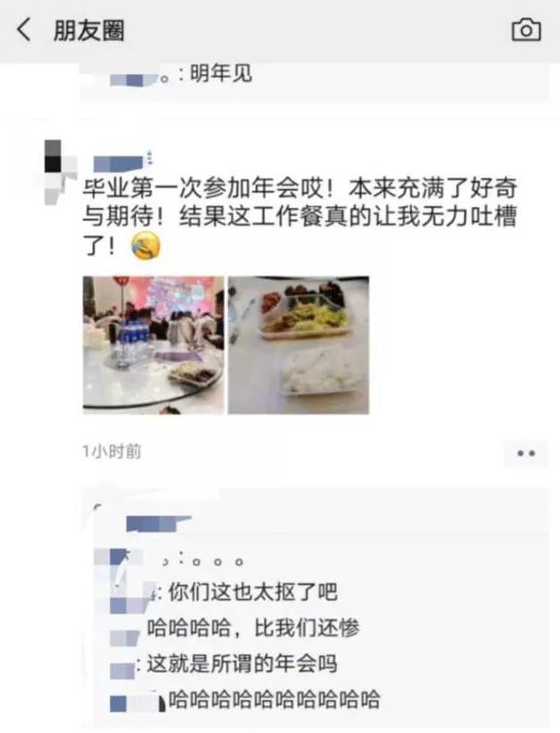Tap the blurred post author name
Image resolution: width=560 pixels, height=733 pixels.
(122, 162)
